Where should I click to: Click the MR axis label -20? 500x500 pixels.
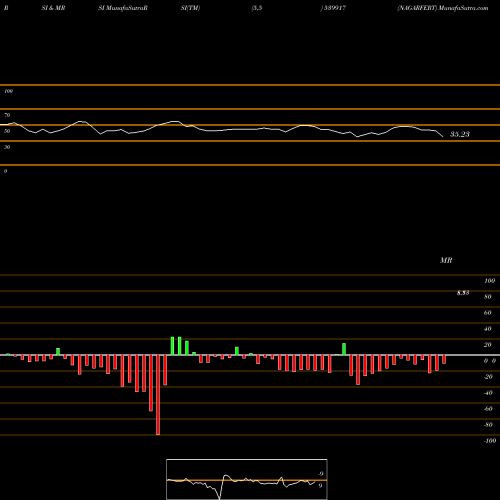coord(488,377)
